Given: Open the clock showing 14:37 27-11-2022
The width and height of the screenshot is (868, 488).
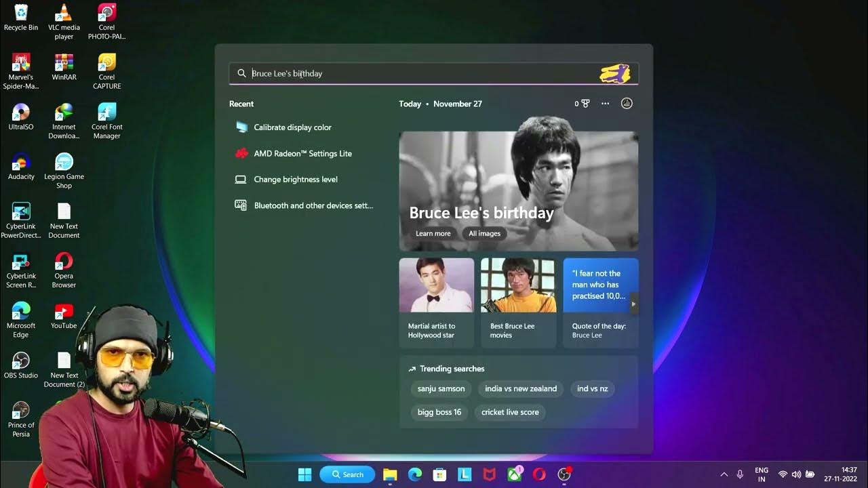Looking at the screenshot, I should coord(841,474).
